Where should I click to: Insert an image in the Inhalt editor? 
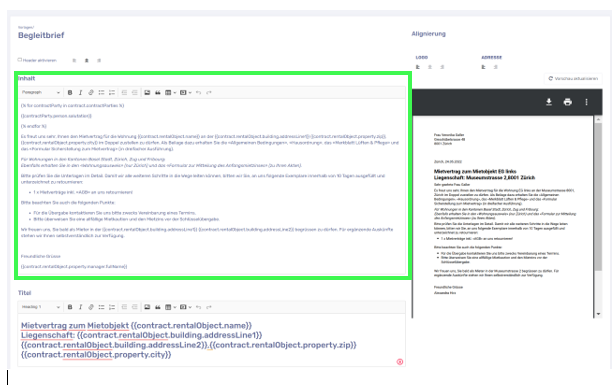coord(147,92)
